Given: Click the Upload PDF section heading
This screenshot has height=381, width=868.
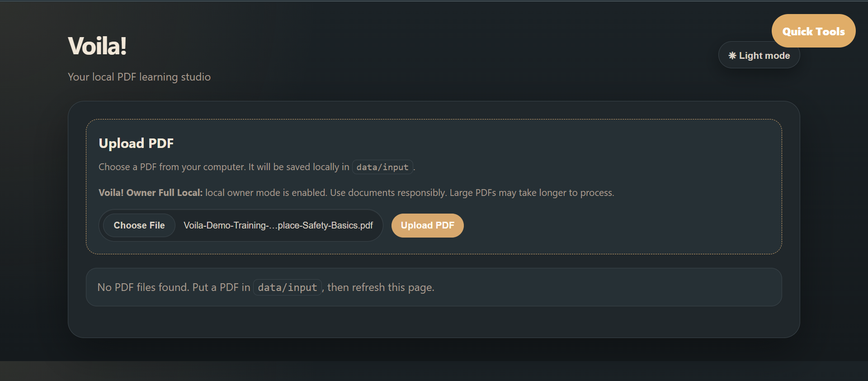Looking at the screenshot, I should pos(136,143).
